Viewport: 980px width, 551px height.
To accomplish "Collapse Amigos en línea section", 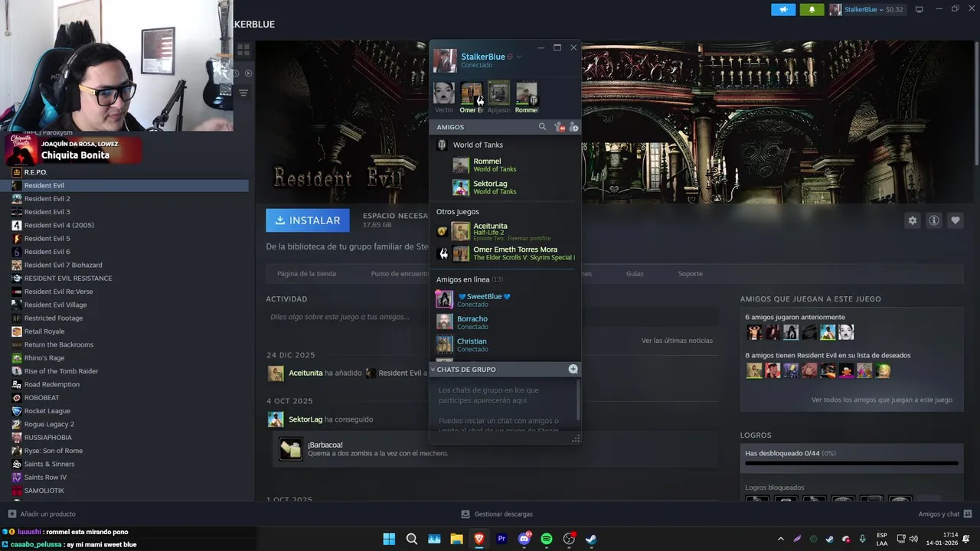I will click(469, 279).
